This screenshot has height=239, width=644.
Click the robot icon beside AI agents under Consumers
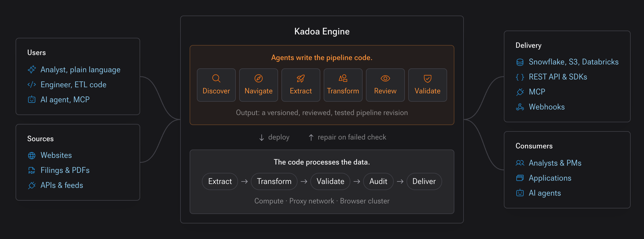520,193
